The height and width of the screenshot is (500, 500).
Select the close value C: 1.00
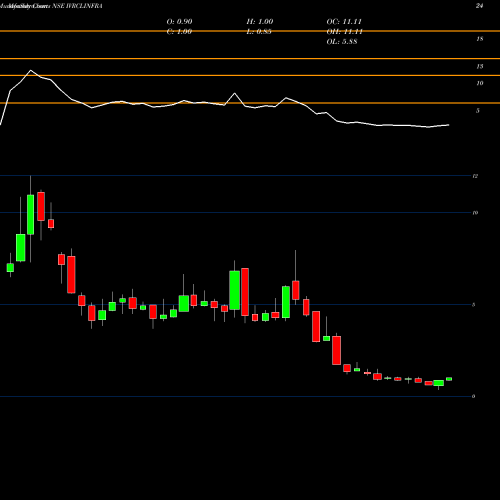coord(179,32)
